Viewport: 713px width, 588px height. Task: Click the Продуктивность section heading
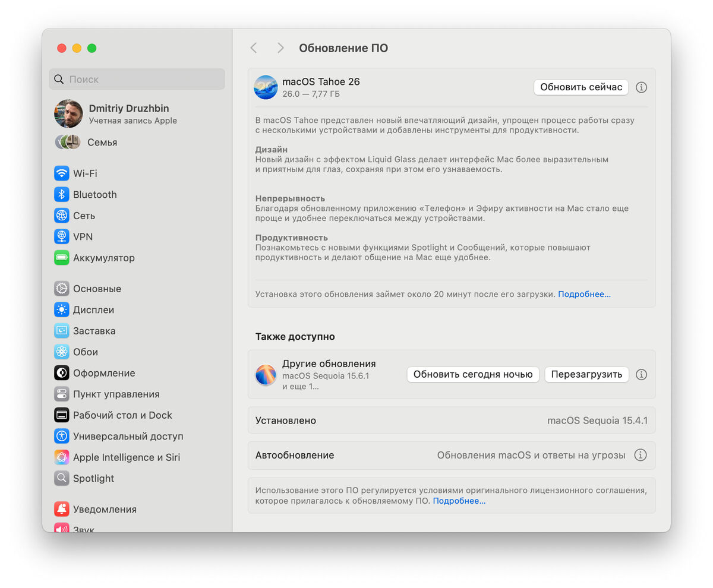292,238
